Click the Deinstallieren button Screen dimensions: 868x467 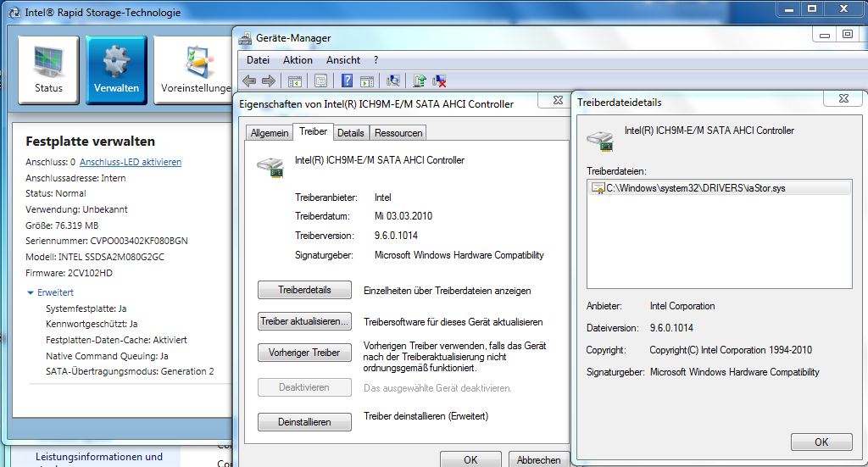[x=304, y=422]
